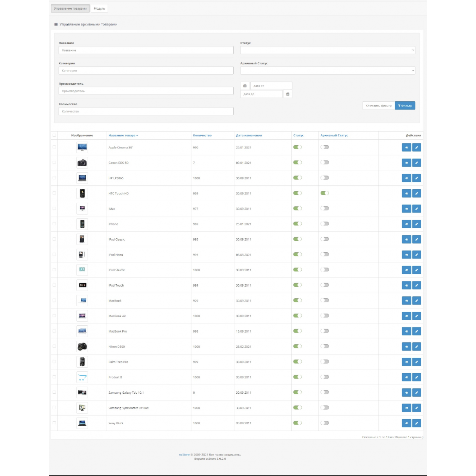Image resolution: width=476 pixels, height=476 pixels.
Task: View the iPhone product via eye icon
Action: click(406, 224)
